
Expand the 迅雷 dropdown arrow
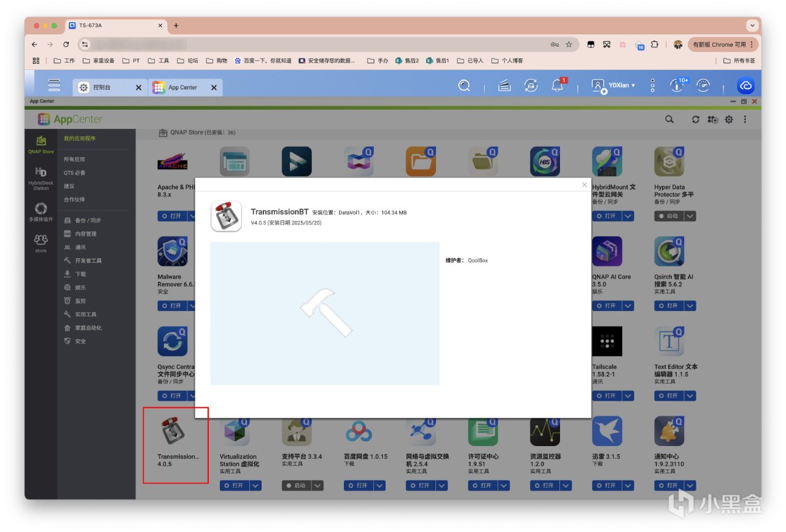coord(628,485)
